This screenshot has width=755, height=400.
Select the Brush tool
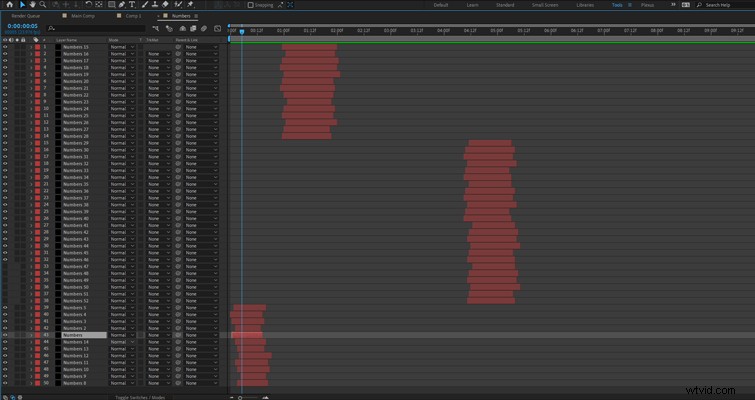(144, 4)
